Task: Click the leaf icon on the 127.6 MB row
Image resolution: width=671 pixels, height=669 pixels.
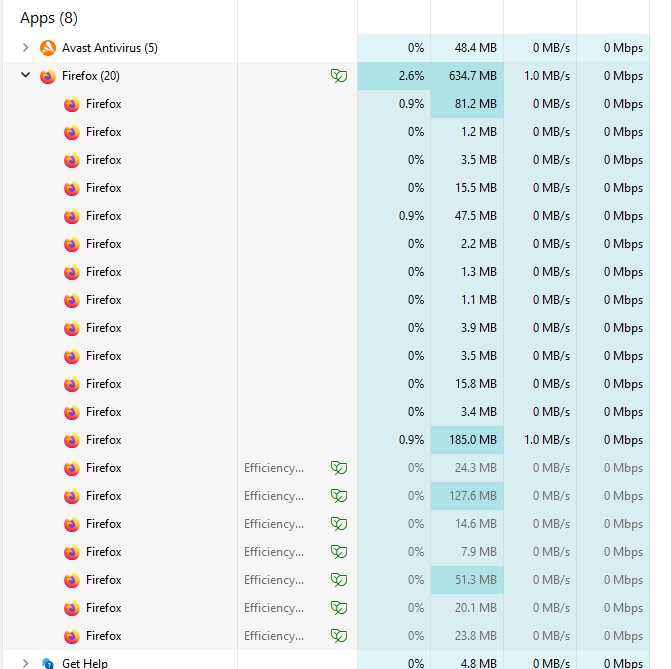Action: click(x=339, y=496)
